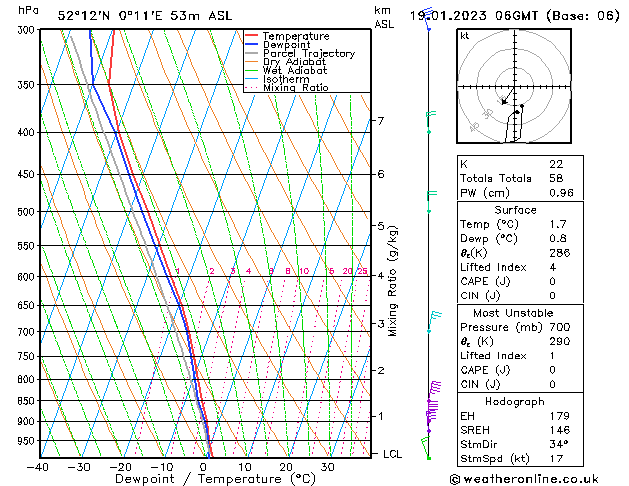Click the station coordinates title 52°12'N 0°11'E
Screen dimensions: 629x486
click(x=110, y=16)
